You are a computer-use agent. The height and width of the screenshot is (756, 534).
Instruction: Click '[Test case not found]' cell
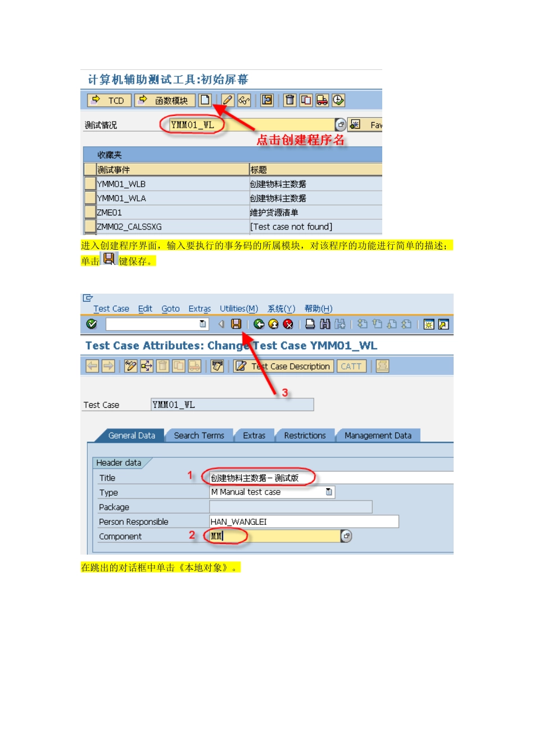coord(316,227)
